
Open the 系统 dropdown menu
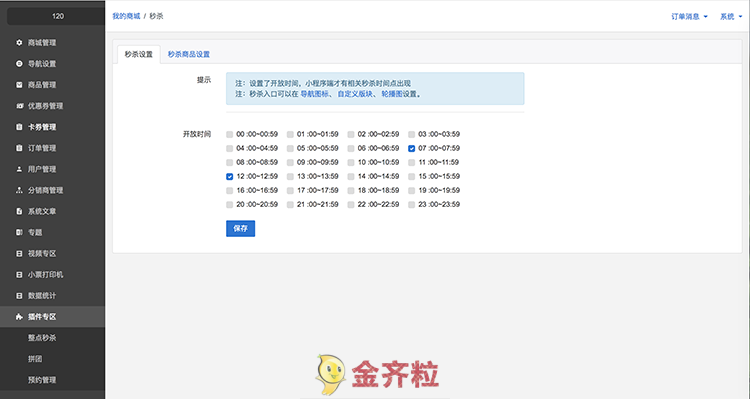[731, 16]
